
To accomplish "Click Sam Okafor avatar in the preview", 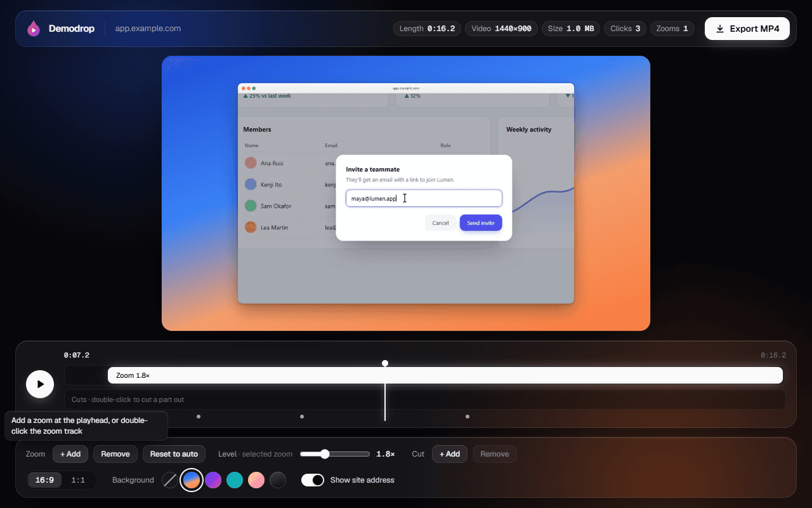I will [x=251, y=206].
